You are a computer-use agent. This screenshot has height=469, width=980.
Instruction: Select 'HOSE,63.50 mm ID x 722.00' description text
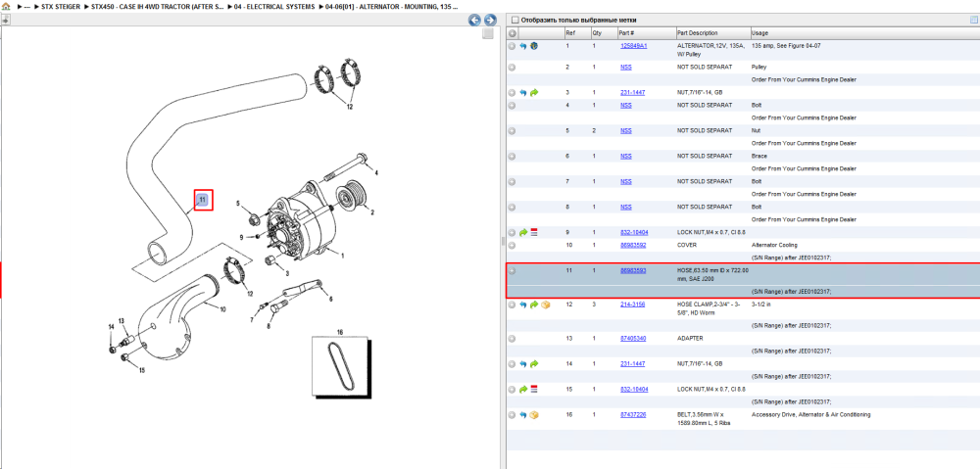tap(712, 271)
